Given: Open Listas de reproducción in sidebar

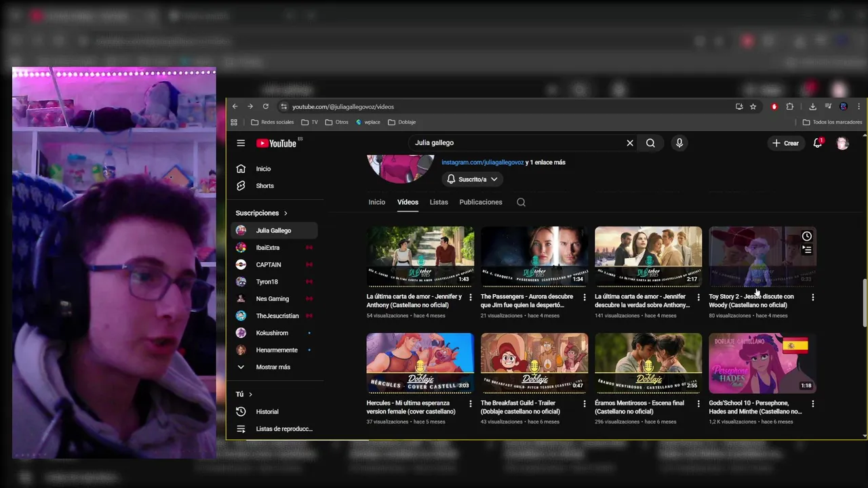Looking at the screenshot, I should click(x=274, y=428).
